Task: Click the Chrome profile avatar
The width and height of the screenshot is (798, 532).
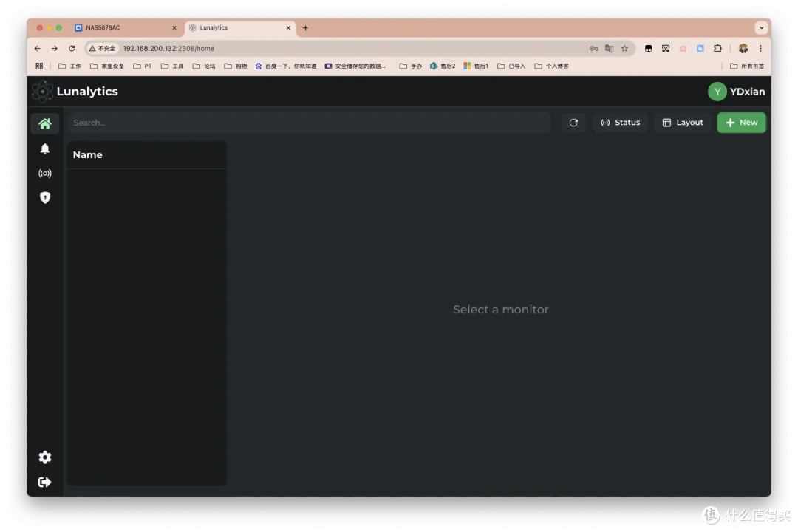Action: point(743,48)
